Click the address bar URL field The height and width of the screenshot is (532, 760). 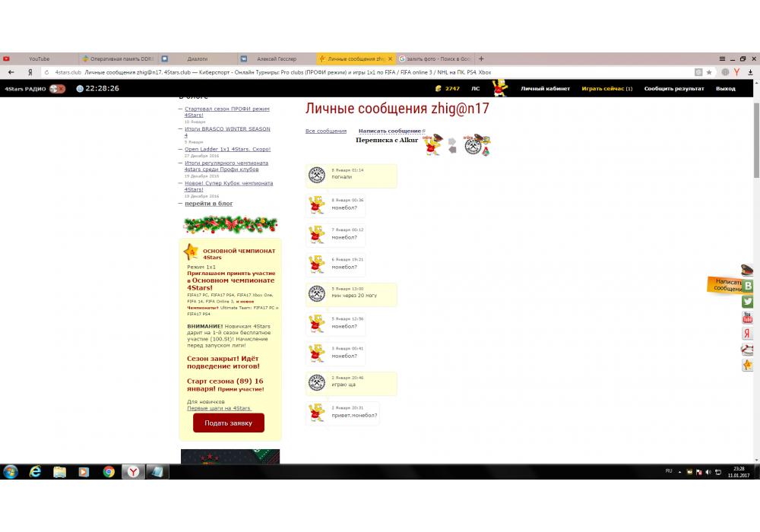pos(369,72)
